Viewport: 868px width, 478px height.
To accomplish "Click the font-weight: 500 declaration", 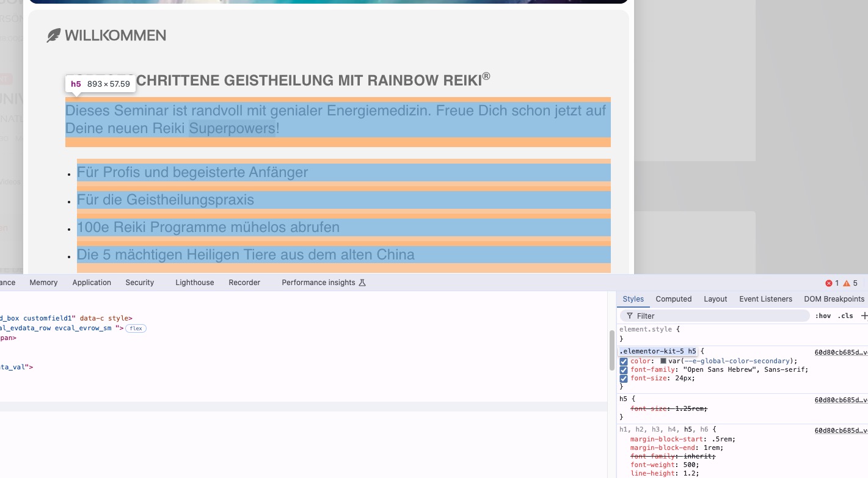I will tap(662, 465).
